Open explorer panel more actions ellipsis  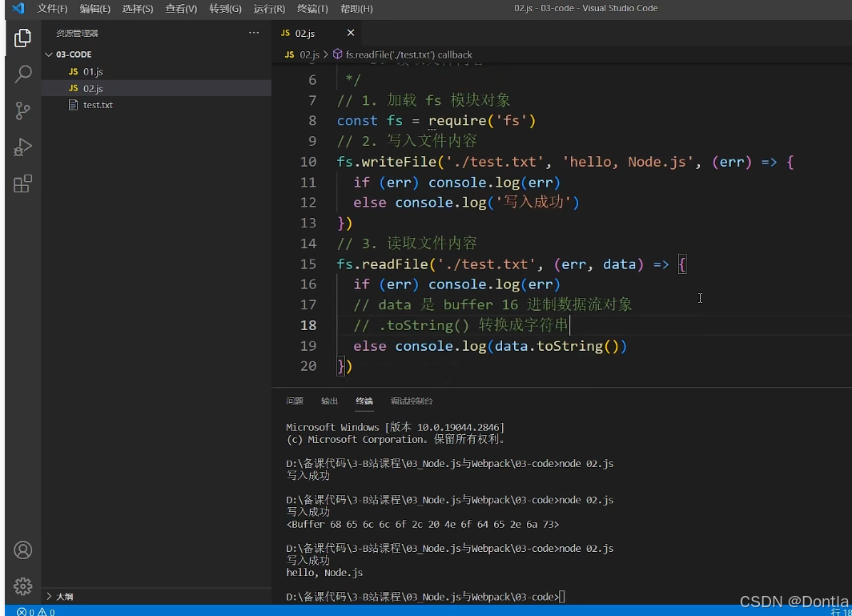pos(254,33)
